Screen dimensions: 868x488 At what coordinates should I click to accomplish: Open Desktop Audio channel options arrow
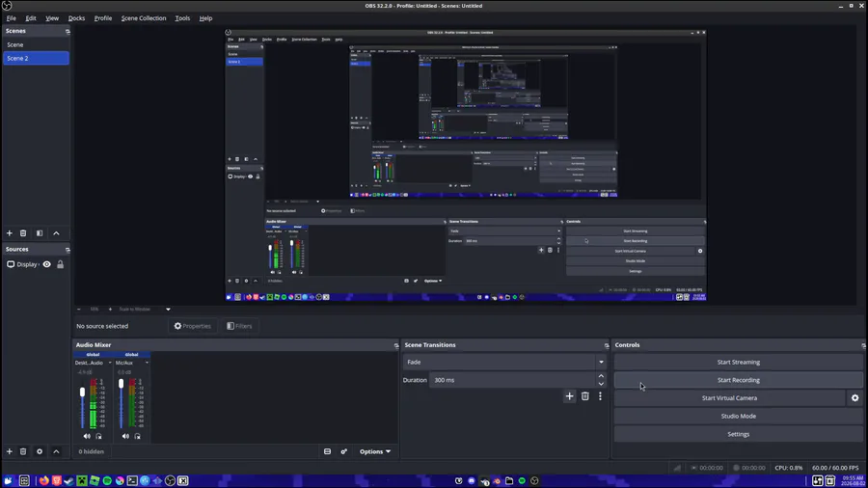[x=110, y=363]
